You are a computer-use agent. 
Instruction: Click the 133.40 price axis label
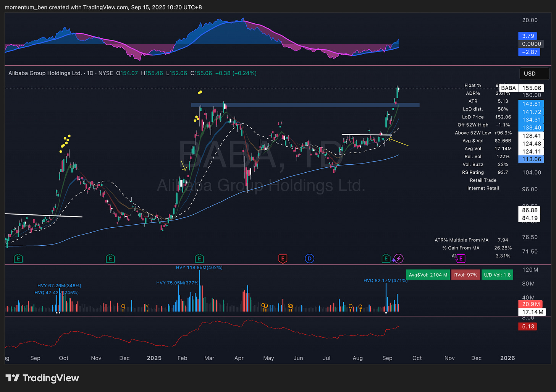[531, 128]
